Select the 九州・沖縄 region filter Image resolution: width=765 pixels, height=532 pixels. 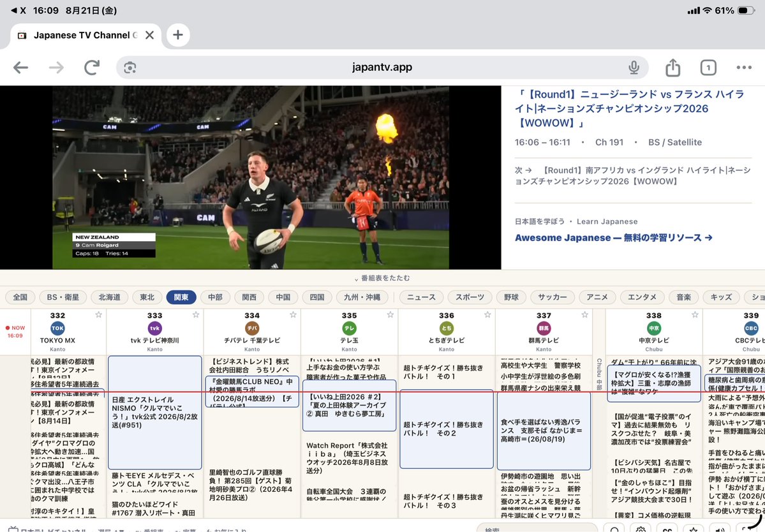pos(362,297)
